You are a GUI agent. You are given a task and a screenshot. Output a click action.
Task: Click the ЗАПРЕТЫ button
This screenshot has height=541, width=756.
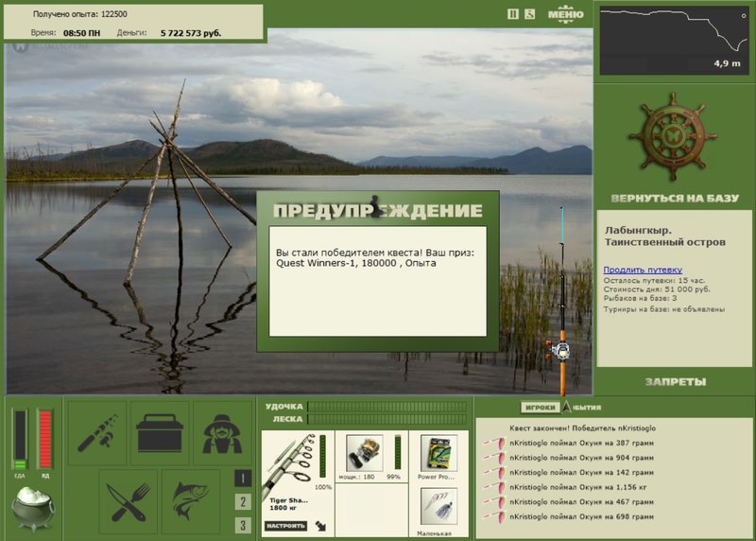[676, 382]
